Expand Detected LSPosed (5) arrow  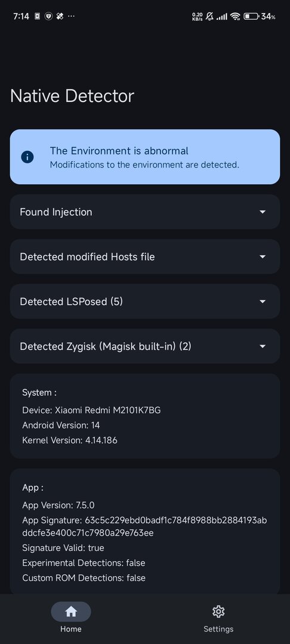point(263,302)
